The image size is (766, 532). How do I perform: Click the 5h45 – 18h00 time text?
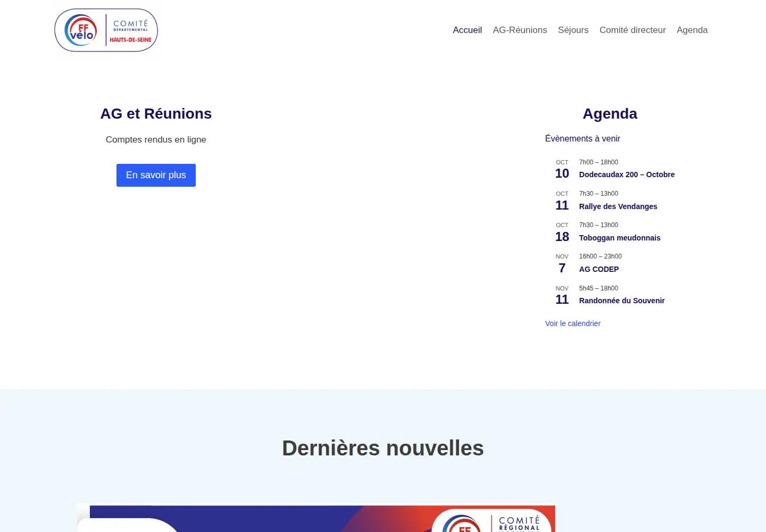(x=598, y=288)
